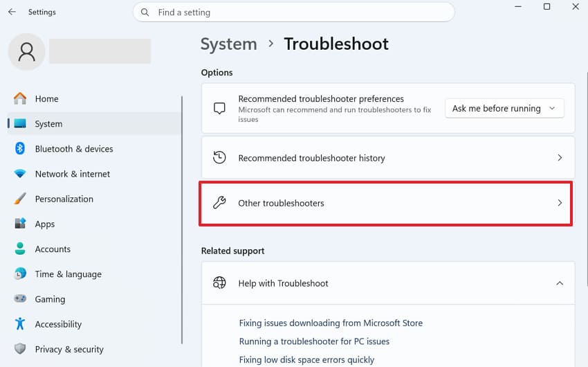Open Privacy & security settings
The height and width of the screenshot is (367, 588).
tap(69, 349)
